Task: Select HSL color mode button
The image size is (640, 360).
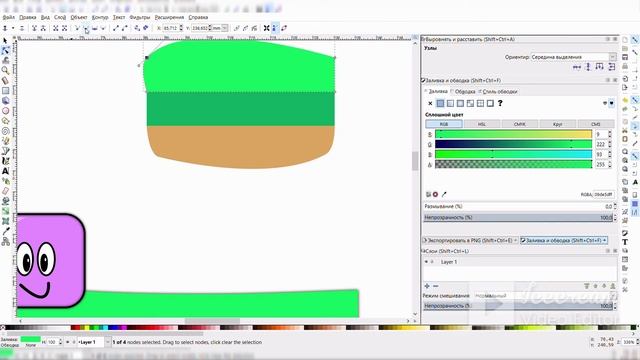Action: [x=482, y=124]
